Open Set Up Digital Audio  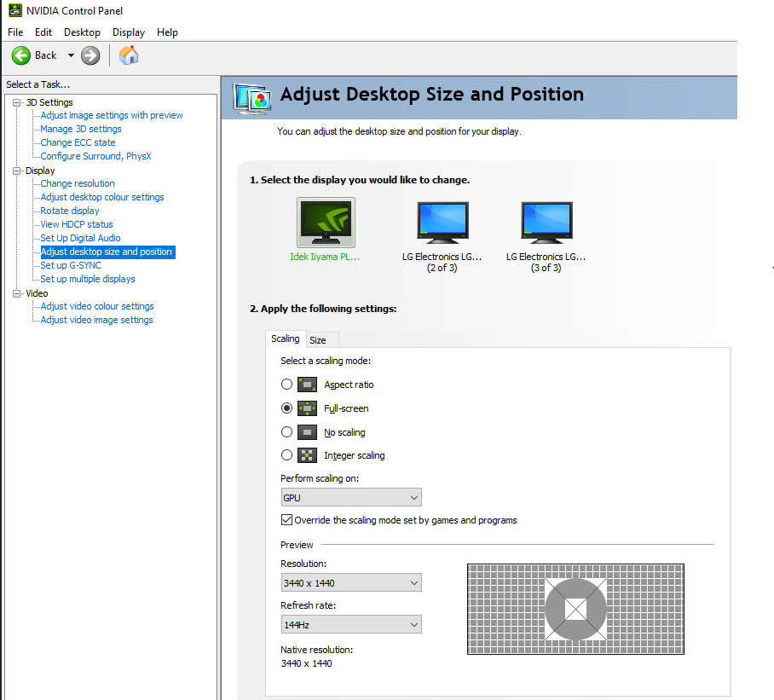80,238
